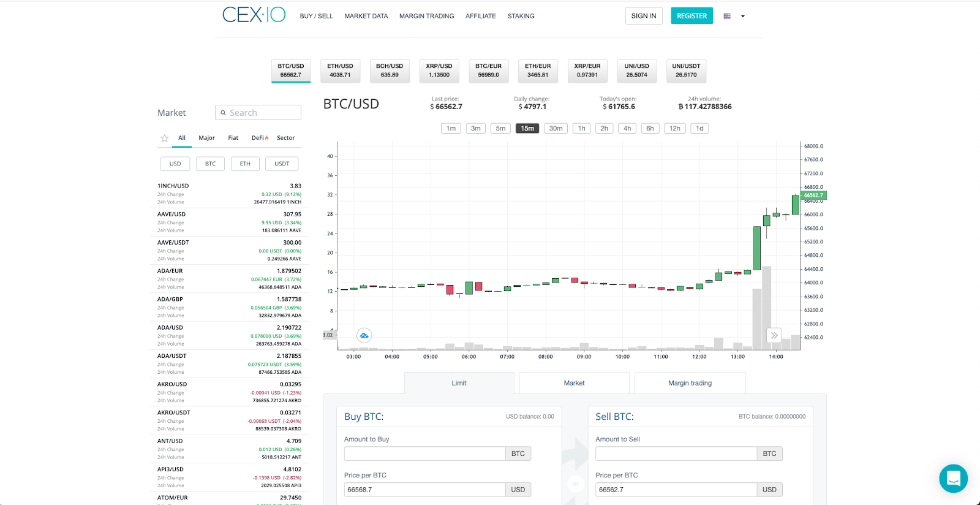Click the Sell Price per BTC field

coord(676,490)
